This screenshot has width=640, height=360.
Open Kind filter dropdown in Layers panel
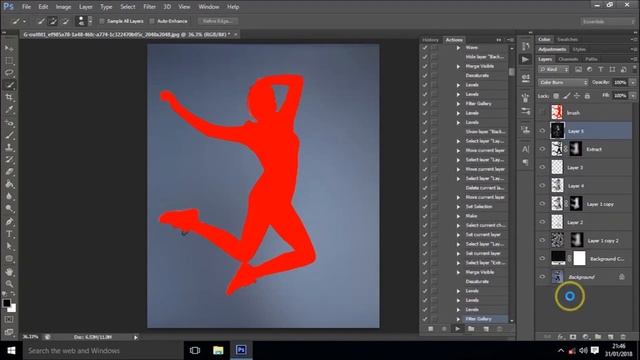tap(553, 69)
